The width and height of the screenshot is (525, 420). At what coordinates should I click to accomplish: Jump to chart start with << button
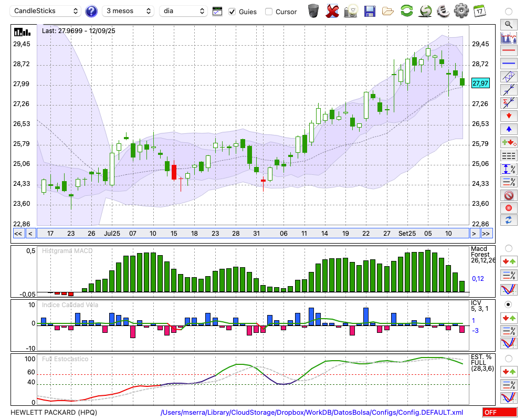coord(18,234)
